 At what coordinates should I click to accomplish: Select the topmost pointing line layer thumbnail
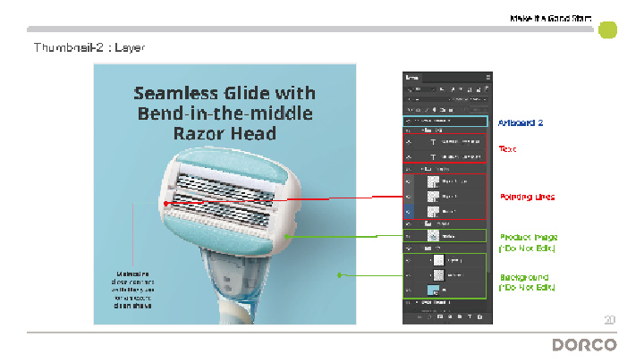click(x=433, y=181)
